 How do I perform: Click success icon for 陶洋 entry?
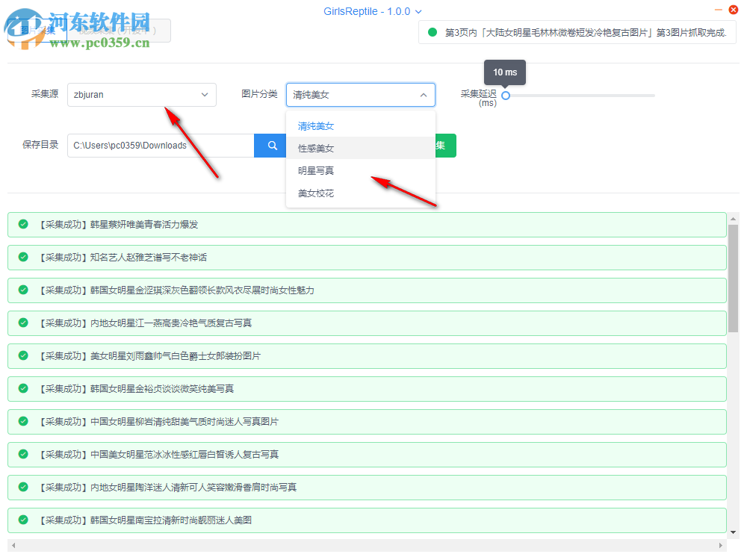23,487
